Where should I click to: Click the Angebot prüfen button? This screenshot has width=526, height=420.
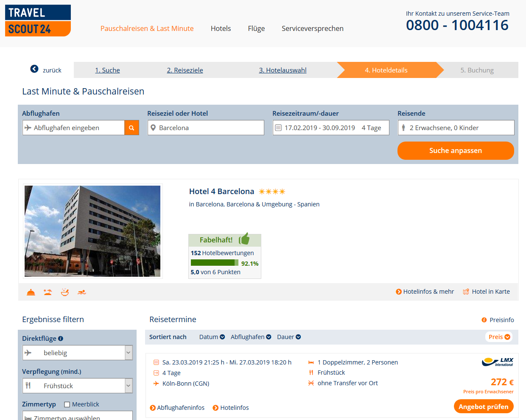click(x=484, y=406)
